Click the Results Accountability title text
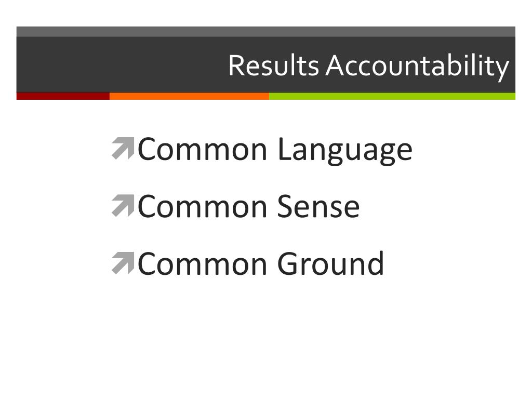Screen dimensions: 532x399 [369, 66]
